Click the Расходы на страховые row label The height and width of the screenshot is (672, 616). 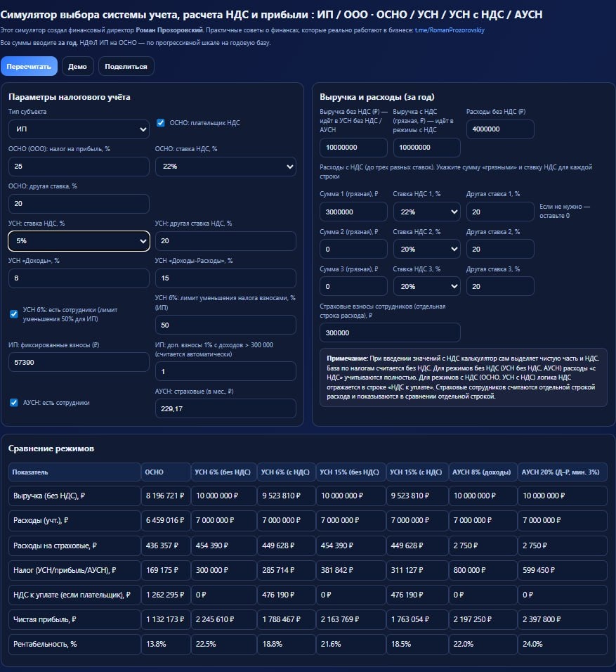click(55, 545)
